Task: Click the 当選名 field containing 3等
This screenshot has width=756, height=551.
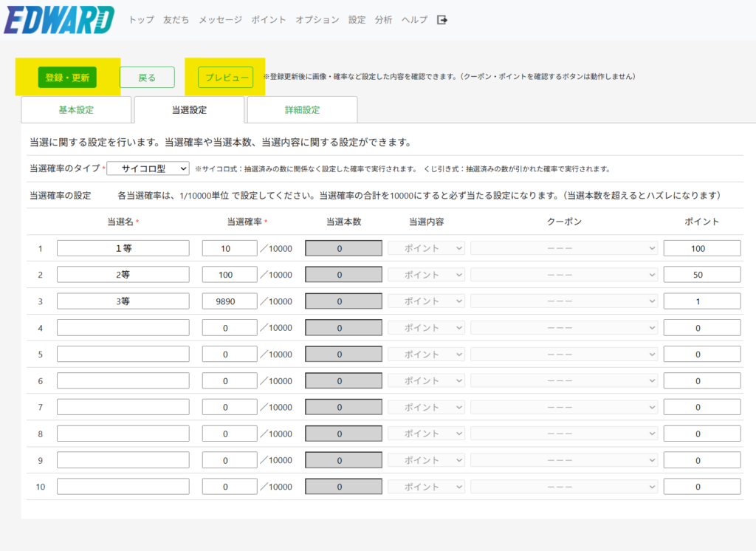Action: coord(123,301)
